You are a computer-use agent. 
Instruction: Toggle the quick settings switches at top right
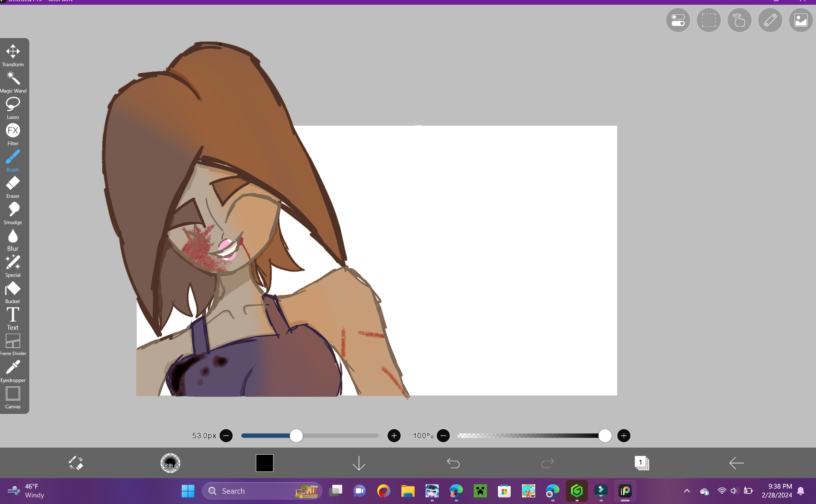(677, 20)
